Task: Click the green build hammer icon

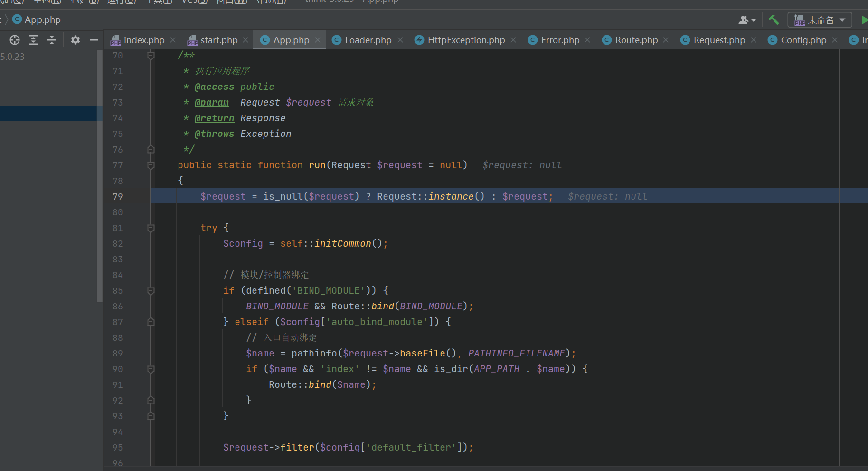Action: pyautogui.click(x=774, y=20)
